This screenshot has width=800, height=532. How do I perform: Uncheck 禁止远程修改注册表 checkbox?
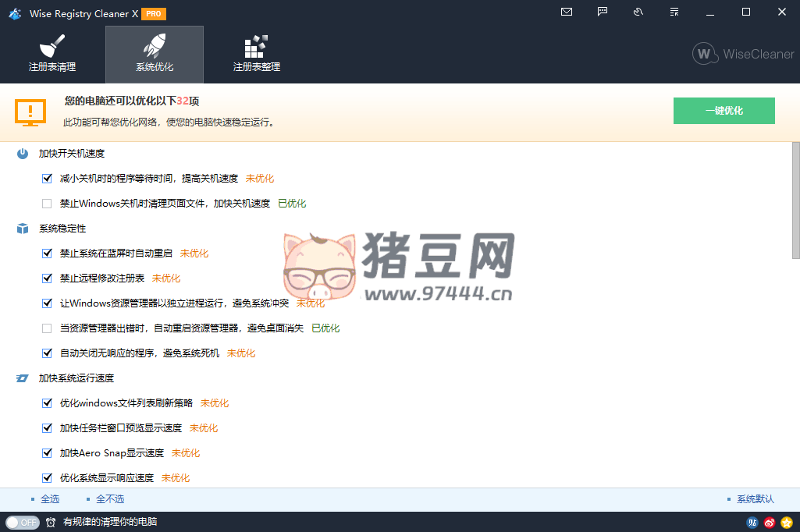point(47,278)
